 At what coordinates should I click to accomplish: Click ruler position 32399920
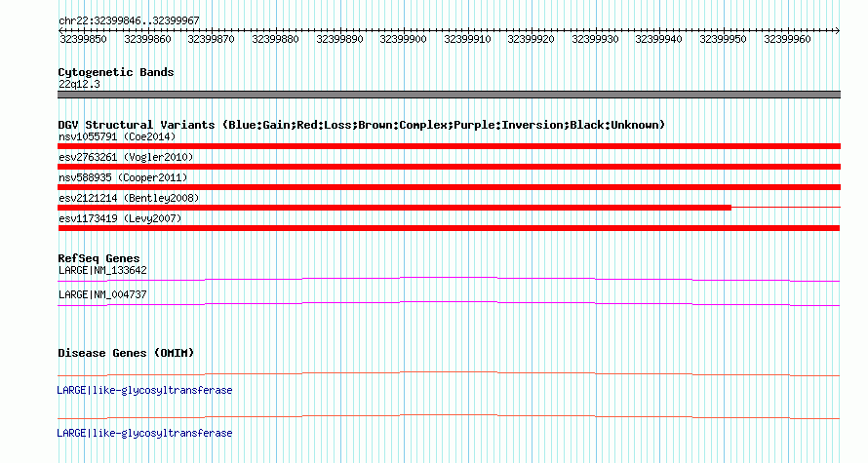(531, 39)
